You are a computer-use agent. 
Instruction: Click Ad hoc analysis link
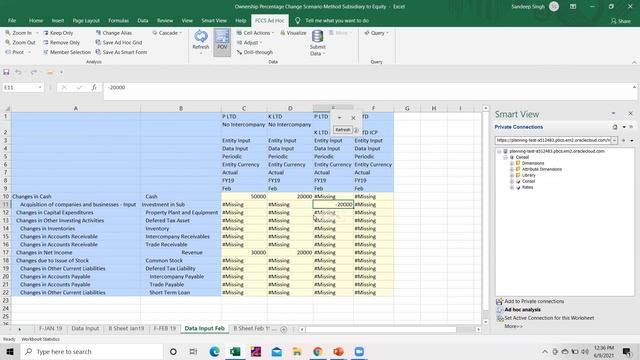(522, 310)
